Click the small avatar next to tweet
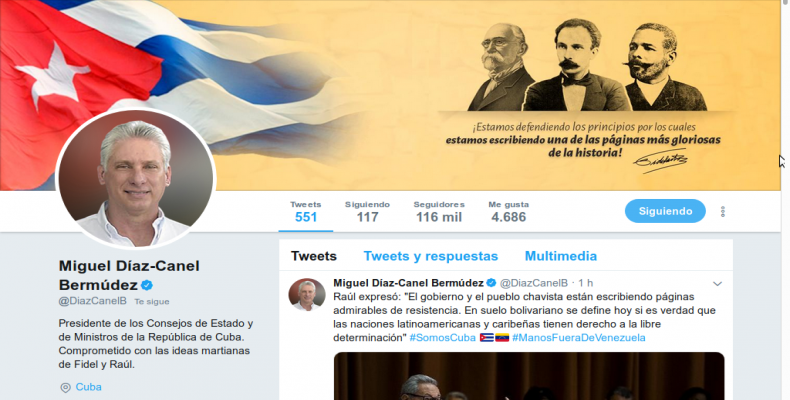This screenshot has width=790, height=400. 307,295
